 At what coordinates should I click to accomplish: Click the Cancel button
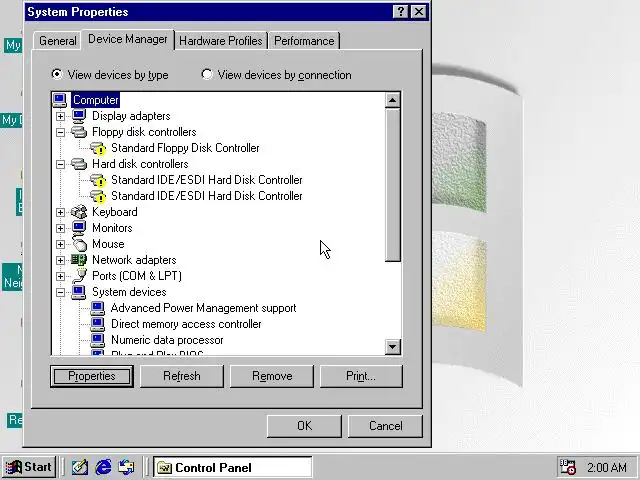(385, 426)
